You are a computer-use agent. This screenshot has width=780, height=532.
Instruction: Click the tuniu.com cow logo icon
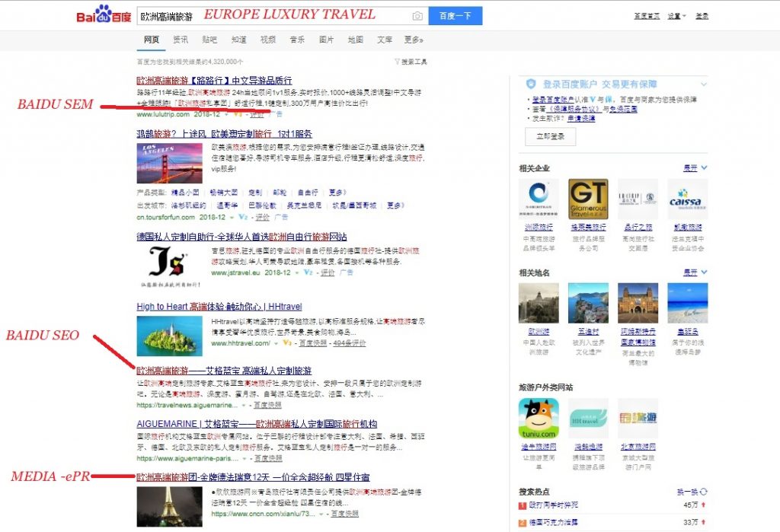pos(538,419)
